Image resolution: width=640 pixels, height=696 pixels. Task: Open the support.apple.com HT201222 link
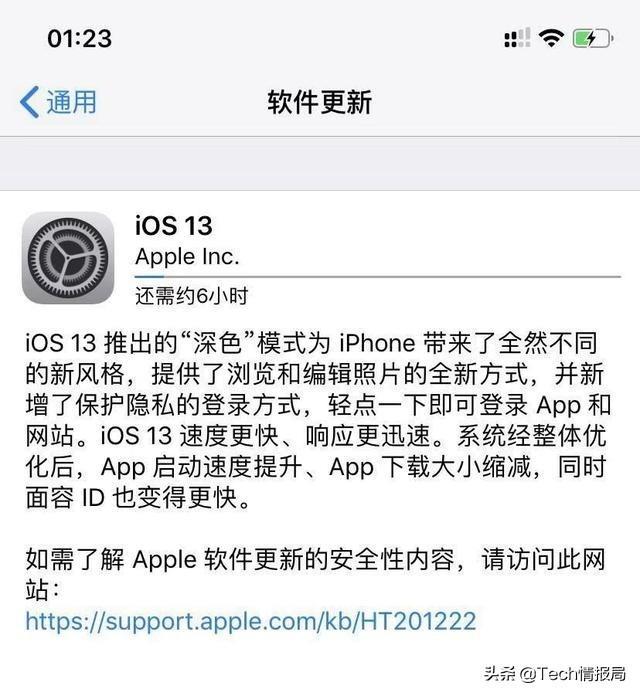click(251, 621)
